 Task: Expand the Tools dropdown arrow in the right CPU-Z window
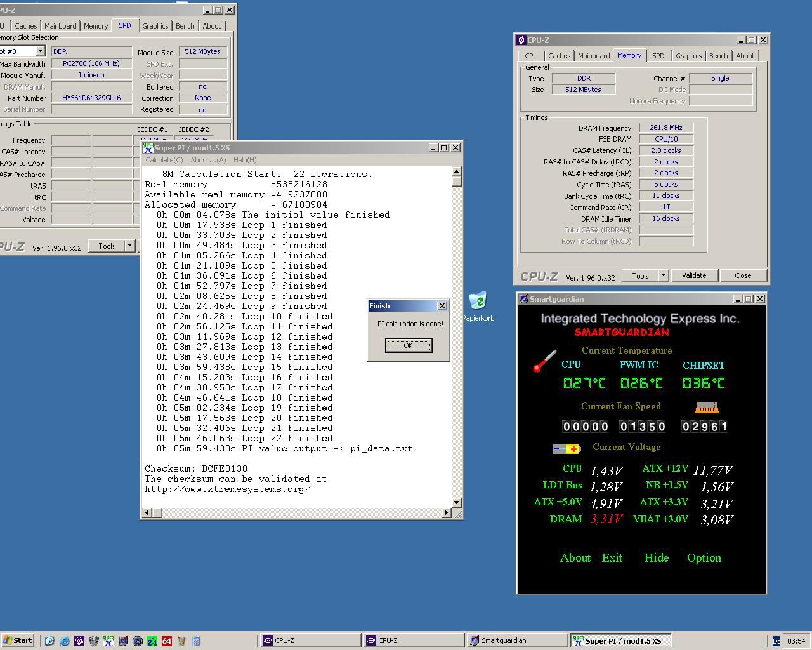(x=663, y=275)
